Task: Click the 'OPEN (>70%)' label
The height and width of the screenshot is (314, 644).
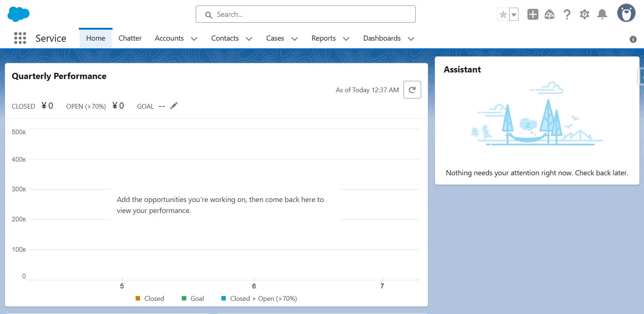Action: (x=86, y=106)
